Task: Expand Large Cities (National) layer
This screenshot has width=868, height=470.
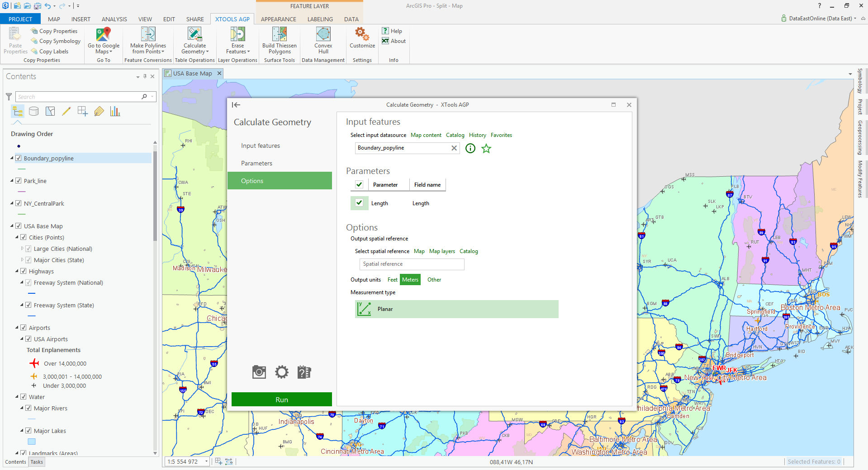Action: pos(22,249)
